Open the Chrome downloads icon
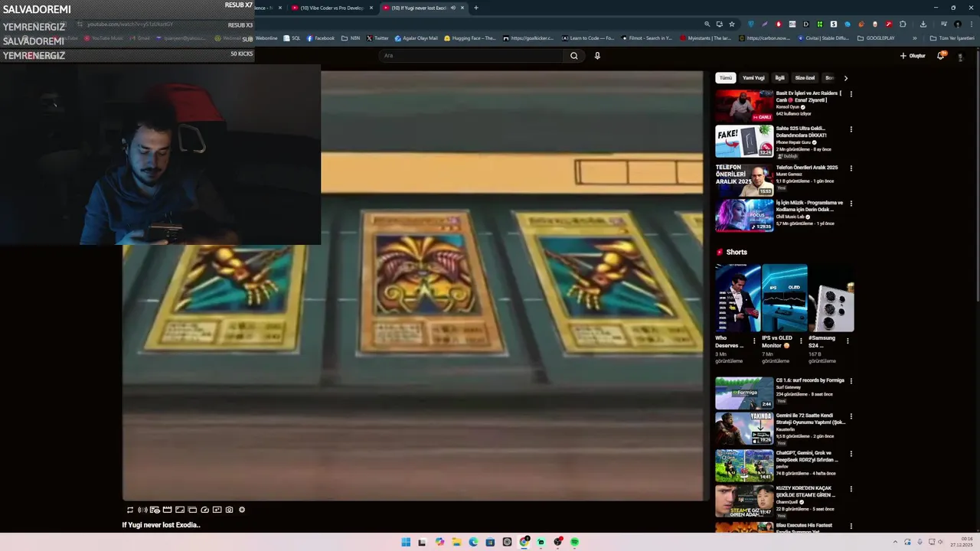 coord(923,24)
